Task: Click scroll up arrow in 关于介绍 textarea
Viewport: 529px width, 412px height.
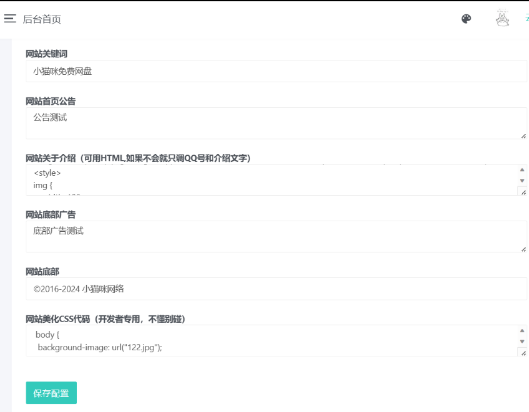Action: (x=522, y=170)
